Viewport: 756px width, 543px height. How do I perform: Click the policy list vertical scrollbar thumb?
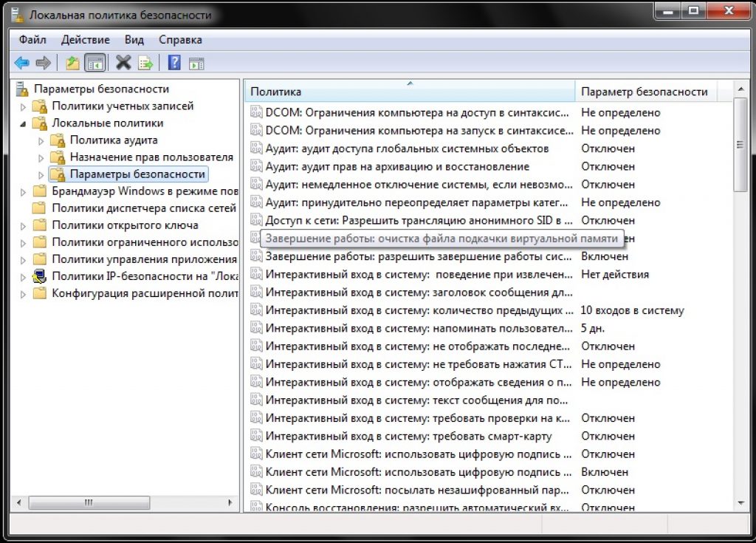pyautogui.click(x=740, y=145)
